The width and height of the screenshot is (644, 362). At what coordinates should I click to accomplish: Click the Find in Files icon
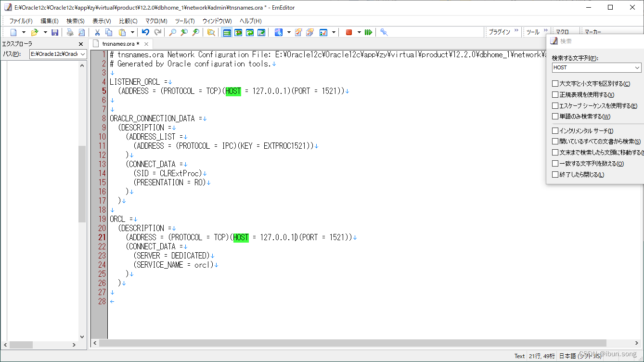211,32
